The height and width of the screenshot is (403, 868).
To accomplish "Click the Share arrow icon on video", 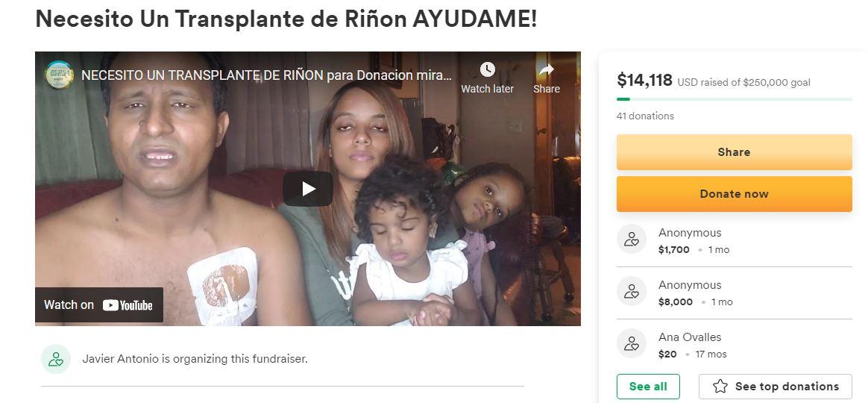I will coord(547,70).
